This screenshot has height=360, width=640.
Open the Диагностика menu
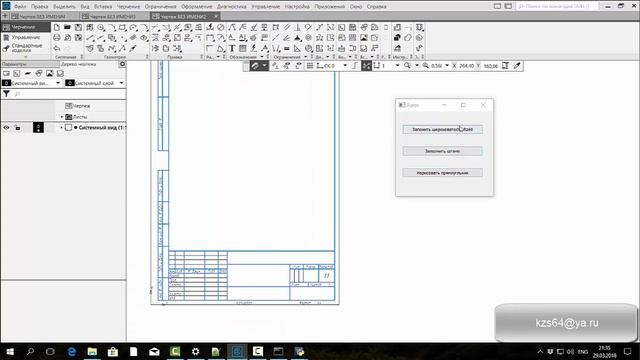click(231, 7)
